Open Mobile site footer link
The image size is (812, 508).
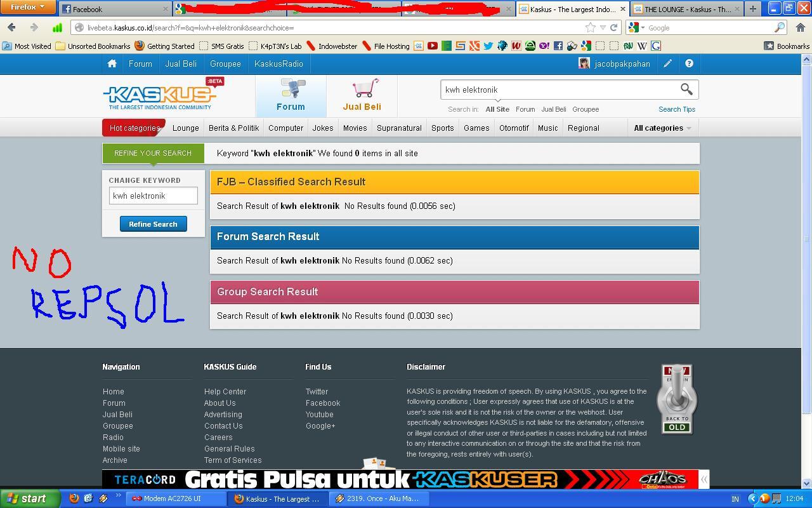(121, 449)
